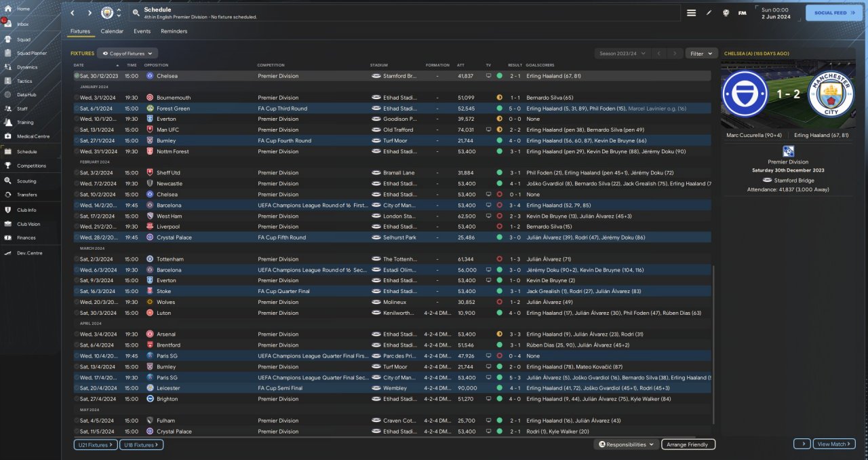
Task: Open the Dev. Centre
Action: pyautogui.click(x=30, y=253)
